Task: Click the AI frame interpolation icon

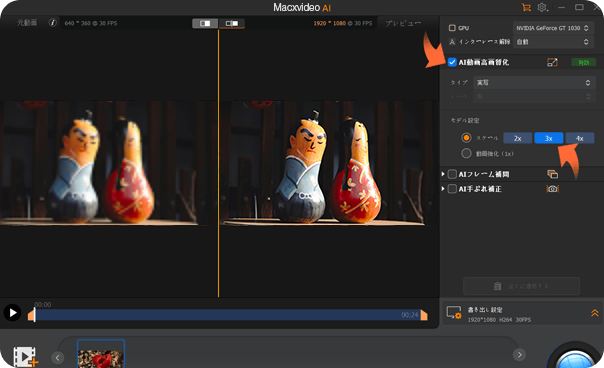Action: click(x=552, y=174)
